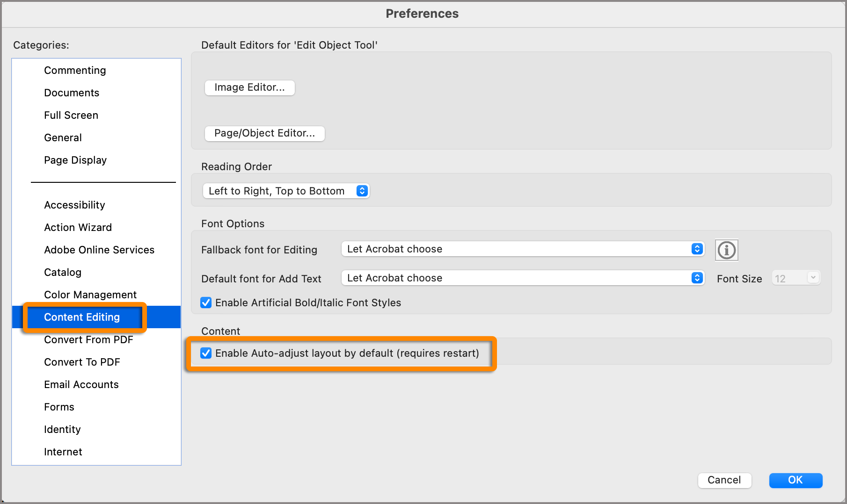Switch to Full Screen settings
The width and height of the screenshot is (847, 504).
(71, 115)
